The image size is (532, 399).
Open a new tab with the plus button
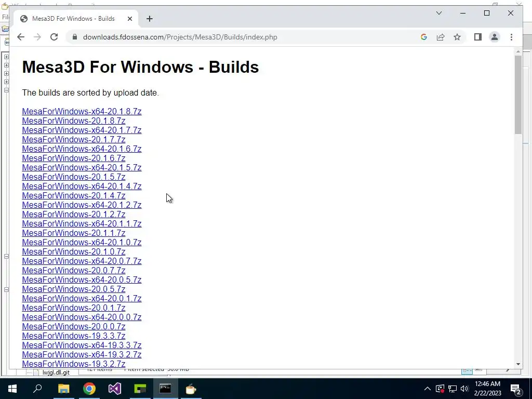tap(149, 19)
